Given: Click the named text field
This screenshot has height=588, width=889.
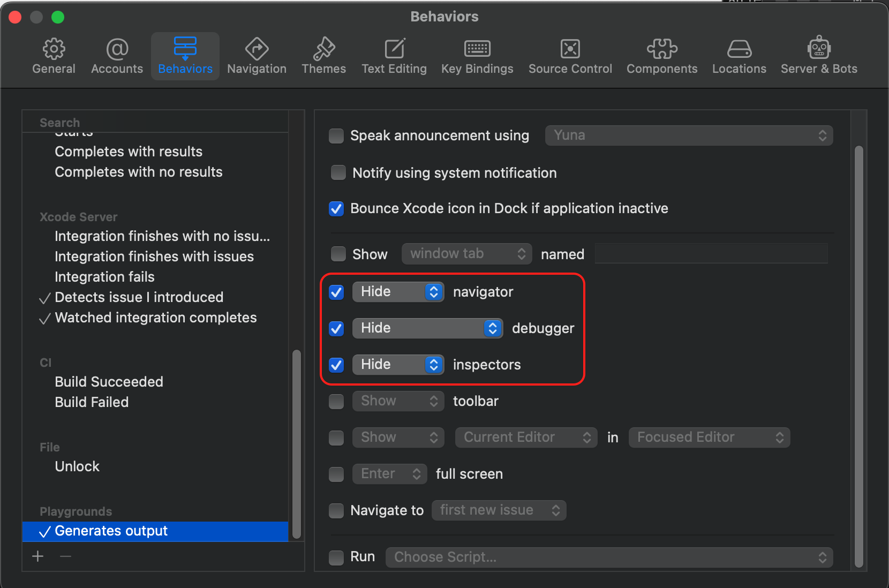Looking at the screenshot, I should 711,253.
